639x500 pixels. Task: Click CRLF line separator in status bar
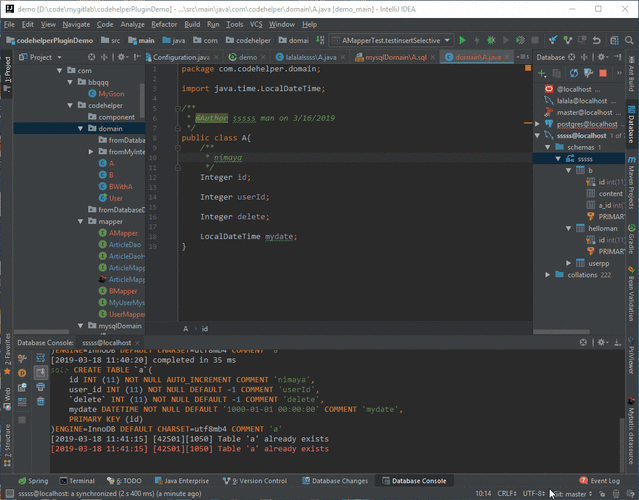coord(507,493)
